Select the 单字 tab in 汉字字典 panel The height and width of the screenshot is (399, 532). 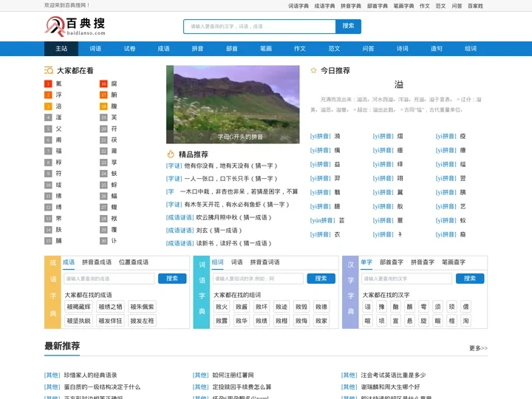(x=366, y=262)
